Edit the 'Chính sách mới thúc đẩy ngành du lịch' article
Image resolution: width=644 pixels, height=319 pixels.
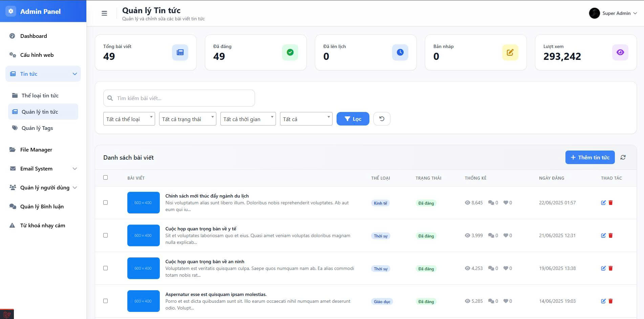(x=603, y=203)
